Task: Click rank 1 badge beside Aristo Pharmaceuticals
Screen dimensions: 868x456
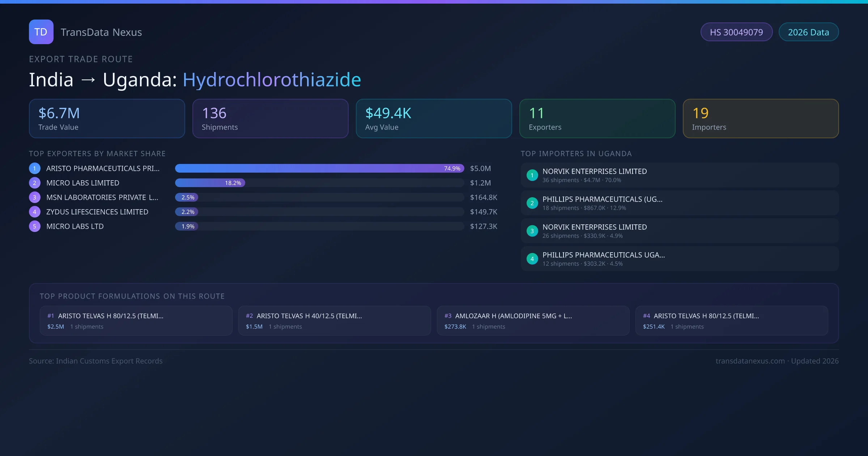Action: click(x=35, y=168)
